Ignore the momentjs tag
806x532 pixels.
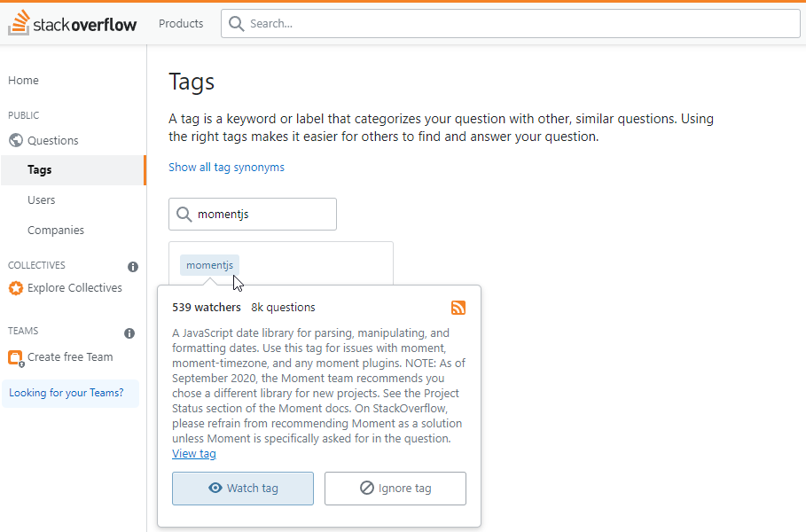[395, 488]
